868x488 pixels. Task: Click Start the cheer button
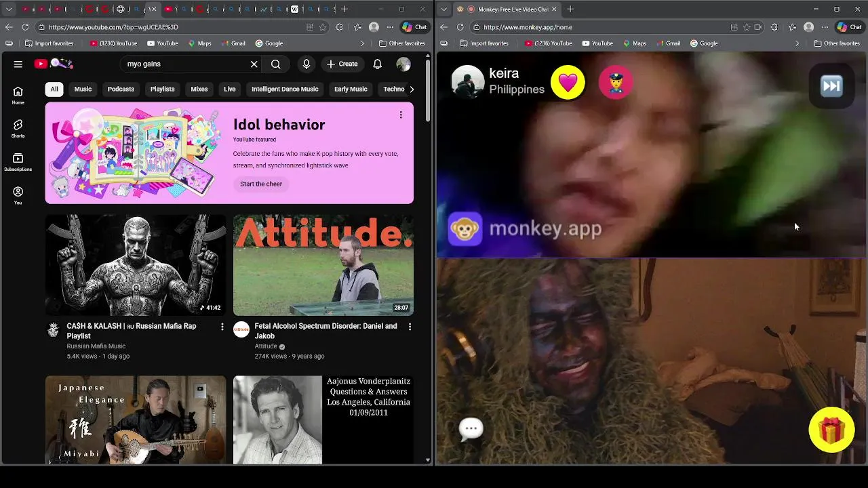pos(261,184)
